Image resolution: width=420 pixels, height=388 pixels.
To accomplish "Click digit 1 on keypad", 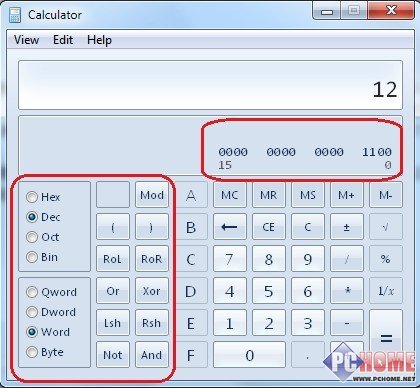I will click(230, 323).
